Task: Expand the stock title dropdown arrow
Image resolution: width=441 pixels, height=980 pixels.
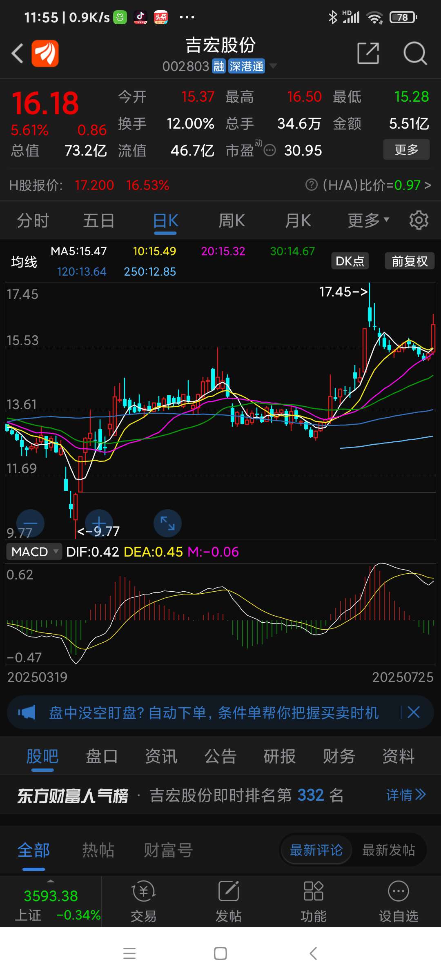Action: pyautogui.click(x=273, y=66)
